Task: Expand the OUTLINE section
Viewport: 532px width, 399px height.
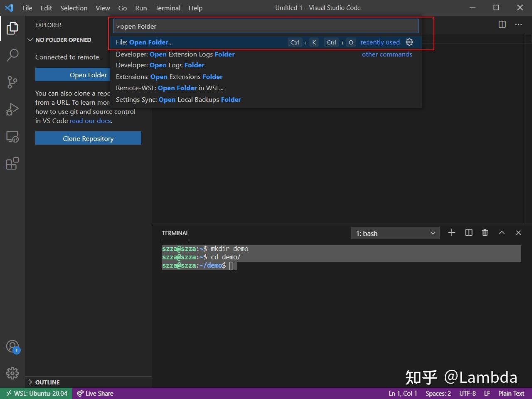Action: [30, 382]
